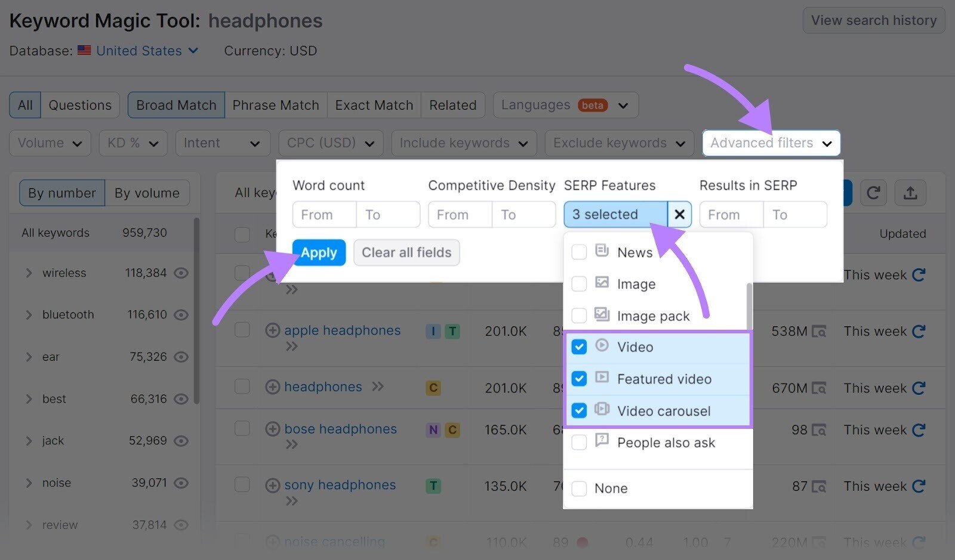Select the apple headphones row checkbox
Image resolution: width=955 pixels, height=560 pixels.
click(242, 330)
